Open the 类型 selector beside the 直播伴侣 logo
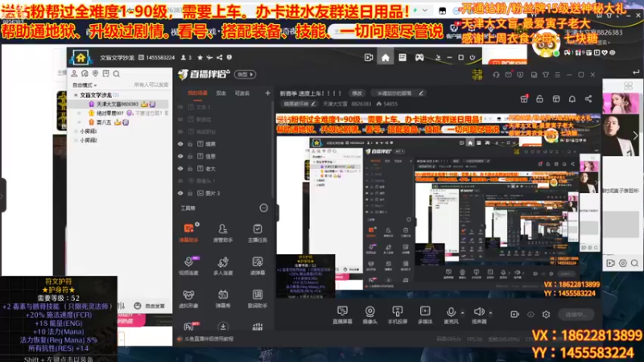The image size is (644, 362). (x=246, y=74)
